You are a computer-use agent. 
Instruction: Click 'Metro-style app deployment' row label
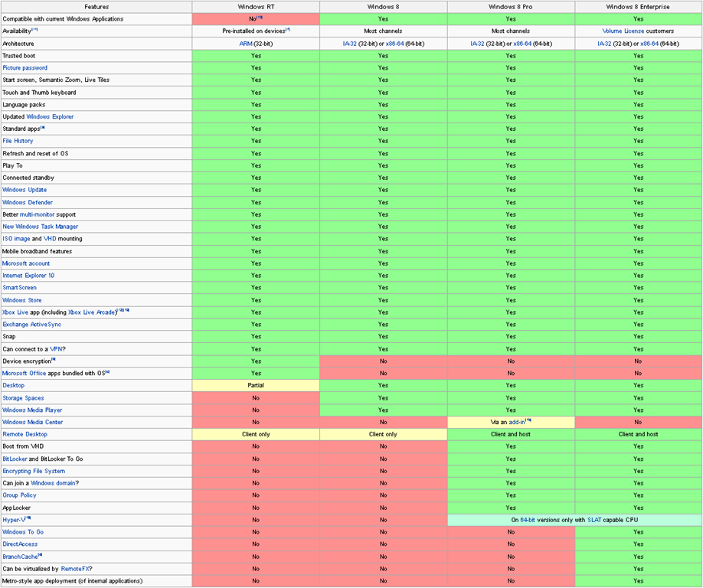pyautogui.click(x=73, y=580)
